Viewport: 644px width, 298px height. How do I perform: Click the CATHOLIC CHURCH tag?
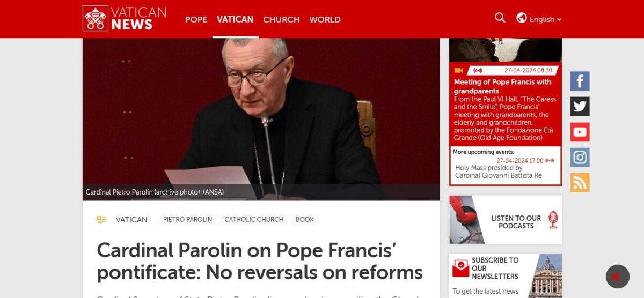click(x=254, y=220)
